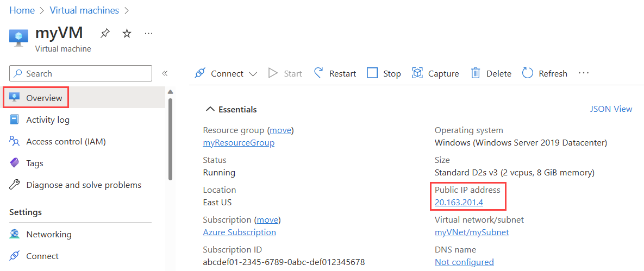Open myVNet/mySubnet link
The height and width of the screenshot is (271, 644).
point(472,232)
